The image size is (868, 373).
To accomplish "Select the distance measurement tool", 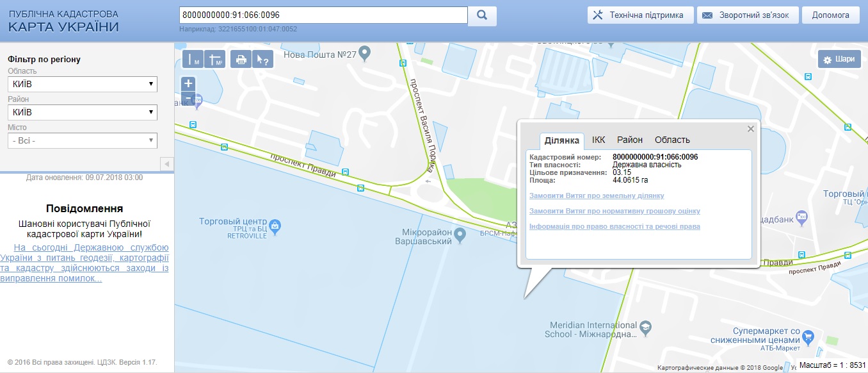I will (x=193, y=60).
